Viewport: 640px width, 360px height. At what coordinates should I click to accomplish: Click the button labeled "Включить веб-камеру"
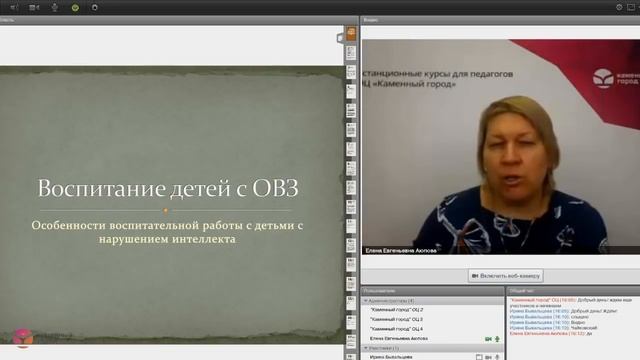click(x=505, y=276)
